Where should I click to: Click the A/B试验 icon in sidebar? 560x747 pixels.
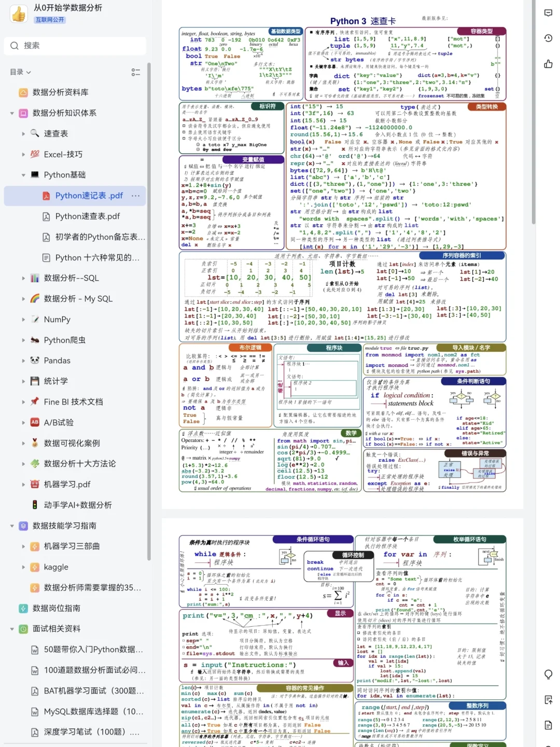tap(34, 422)
